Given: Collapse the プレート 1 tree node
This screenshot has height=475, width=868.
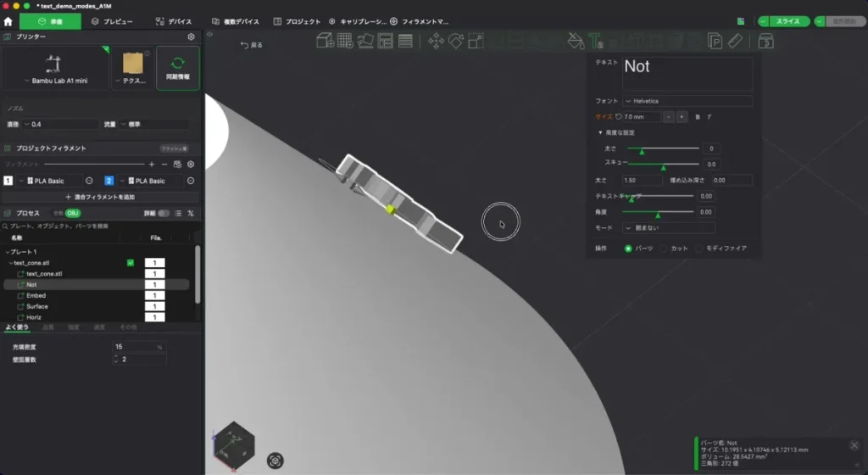Looking at the screenshot, I should pyautogui.click(x=8, y=252).
